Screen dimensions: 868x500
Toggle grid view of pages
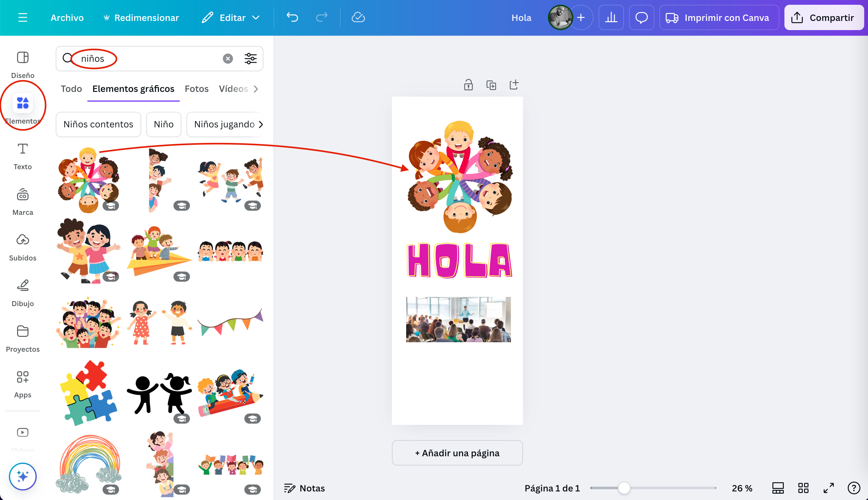point(803,488)
